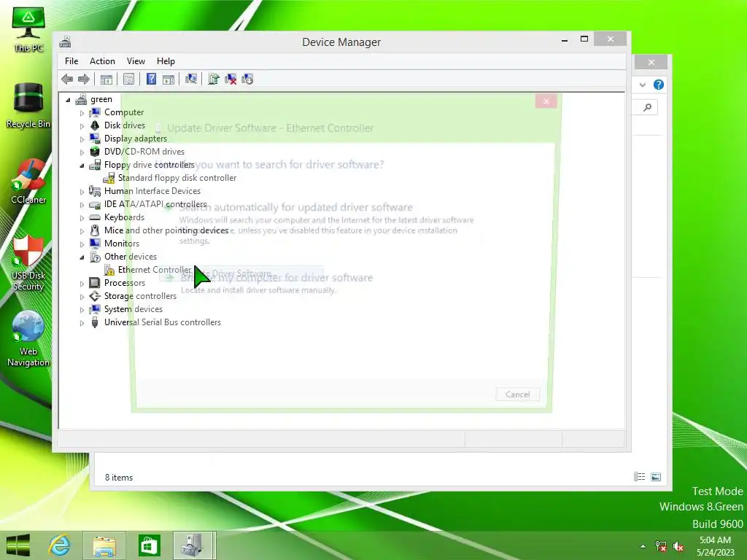Select the Processors category icon

95,283
